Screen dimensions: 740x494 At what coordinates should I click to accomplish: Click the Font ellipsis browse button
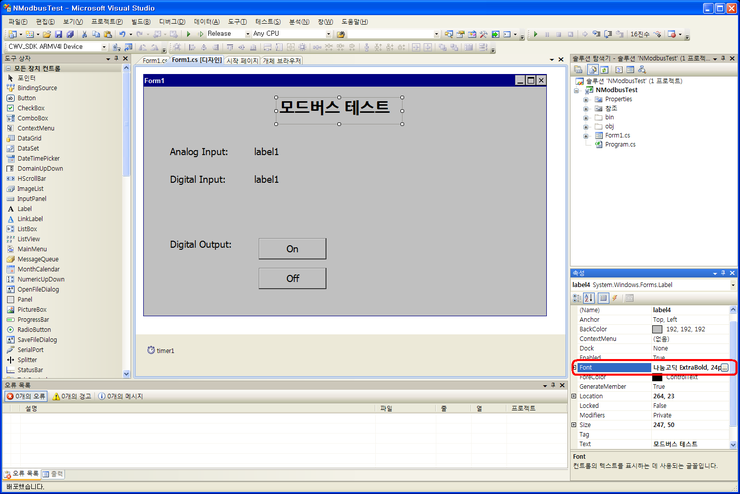[x=725, y=368]
